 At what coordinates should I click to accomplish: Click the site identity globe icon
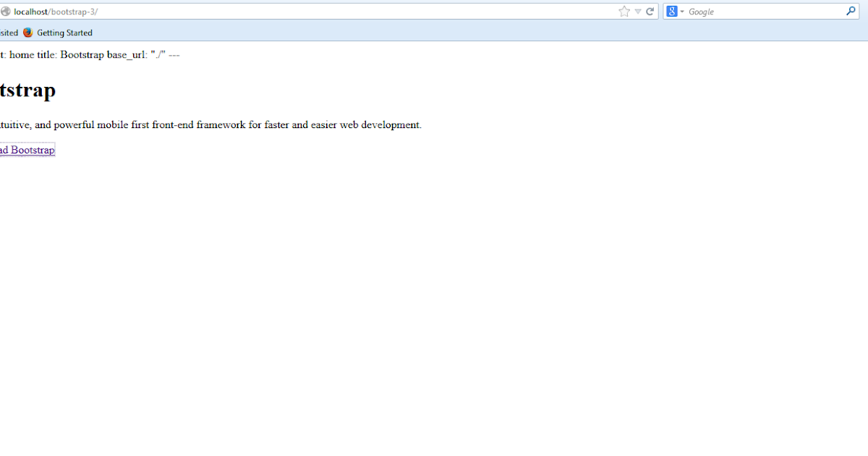[6, 11]
